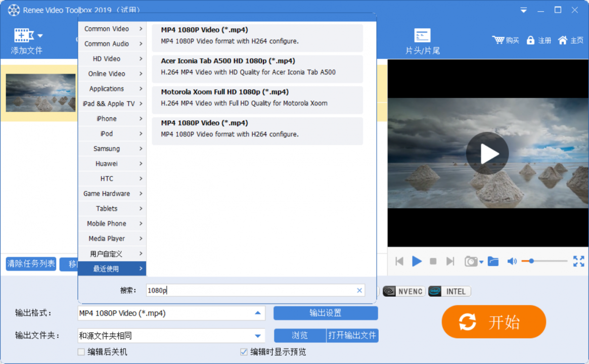
Task: Toggle NVENC hardware acceleration
Action: 404,291
